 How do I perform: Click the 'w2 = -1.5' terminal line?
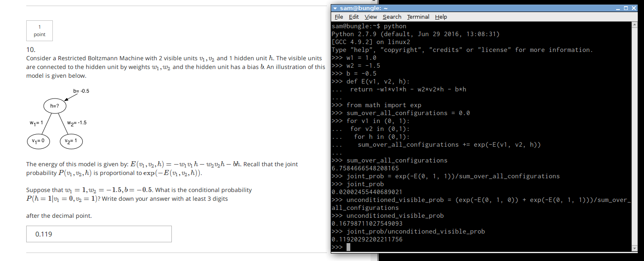click(x=356, y=66)
